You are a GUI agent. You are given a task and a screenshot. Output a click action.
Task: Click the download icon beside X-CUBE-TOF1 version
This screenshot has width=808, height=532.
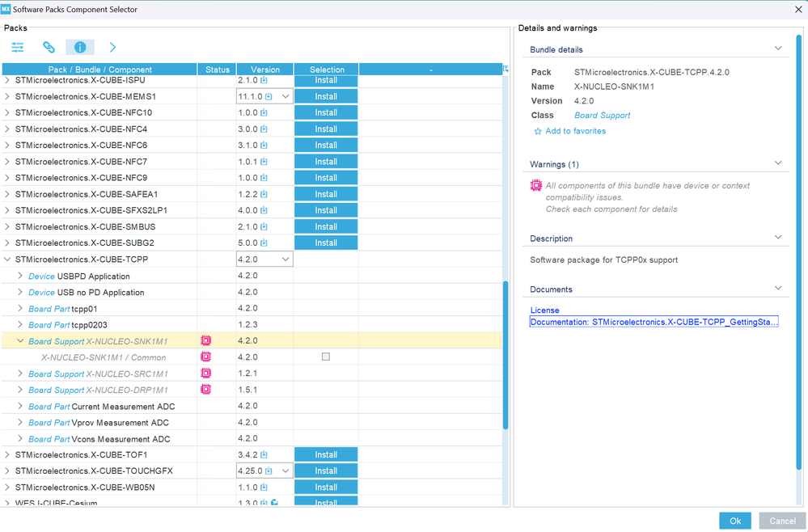[264, 454]
